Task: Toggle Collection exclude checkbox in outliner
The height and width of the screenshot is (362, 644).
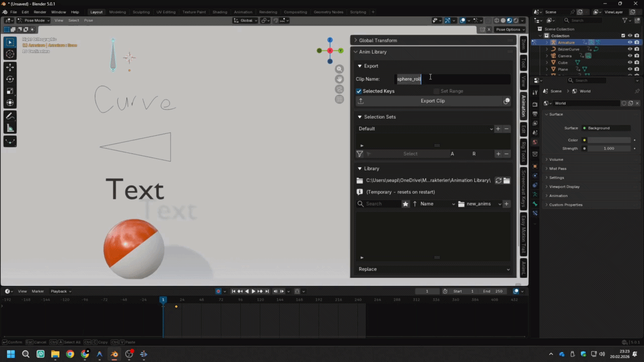Action: coord(623,36)
